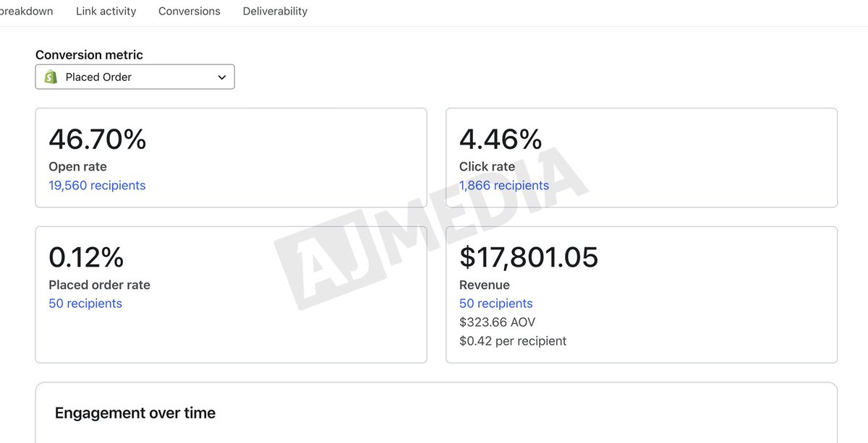
Task: Select the 0.12% placed order value
Action: click(x=86, y=257)
